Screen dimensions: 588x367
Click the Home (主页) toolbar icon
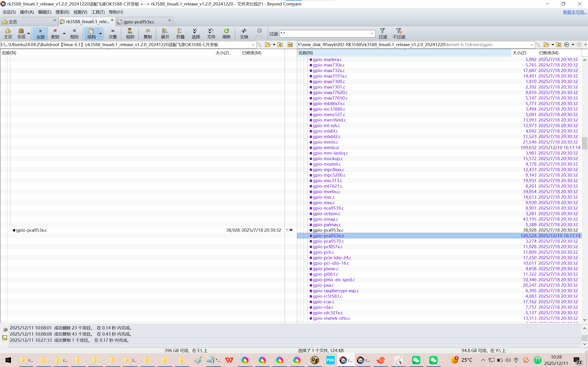point(8,33)
